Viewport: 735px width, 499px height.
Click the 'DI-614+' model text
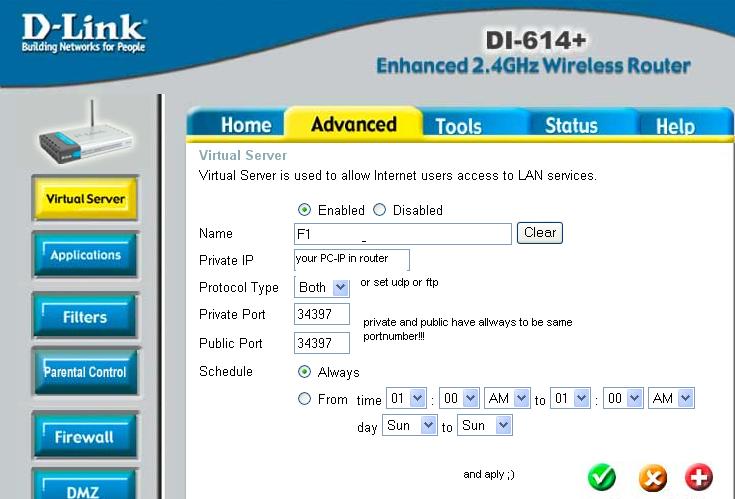coord(536,40)
